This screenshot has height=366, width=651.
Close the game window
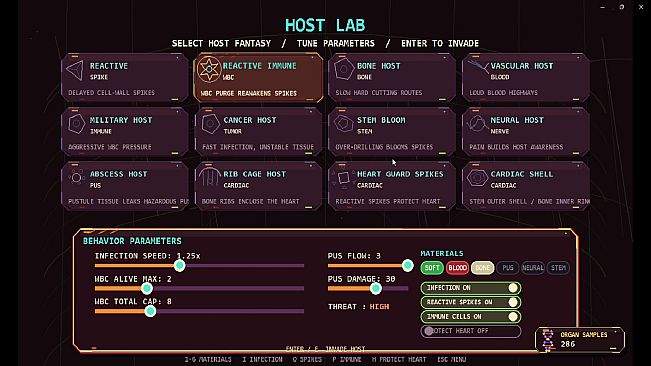641,7
